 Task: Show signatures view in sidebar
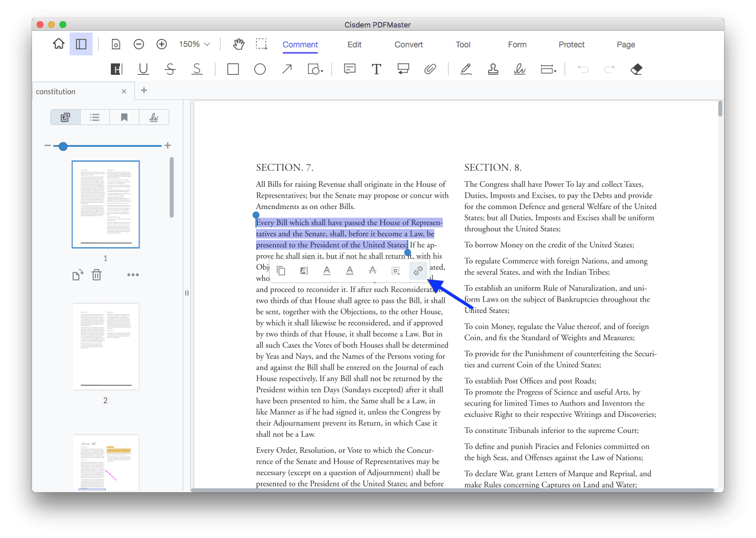click(x=154, y=117)
